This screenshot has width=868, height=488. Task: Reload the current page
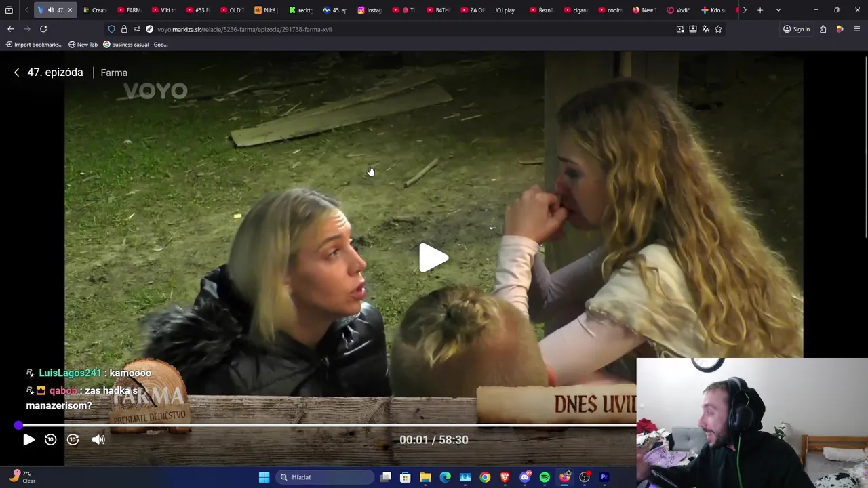click(x=43, y=29)
